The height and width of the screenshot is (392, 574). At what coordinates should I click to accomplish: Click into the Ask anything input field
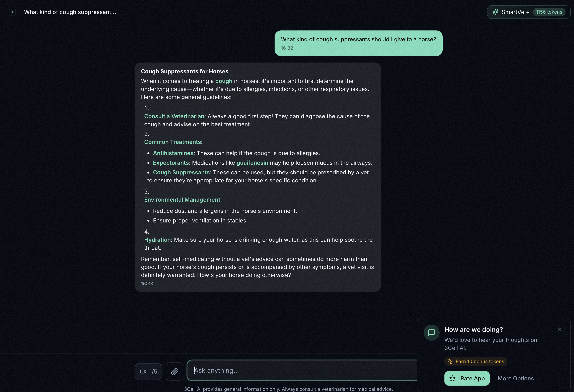[x=296, y=370]
